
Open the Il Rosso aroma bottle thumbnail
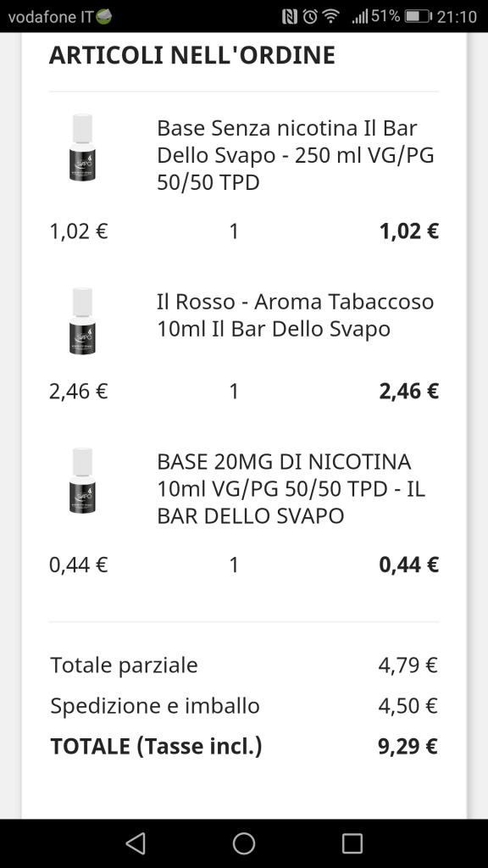tap(82, 321)
